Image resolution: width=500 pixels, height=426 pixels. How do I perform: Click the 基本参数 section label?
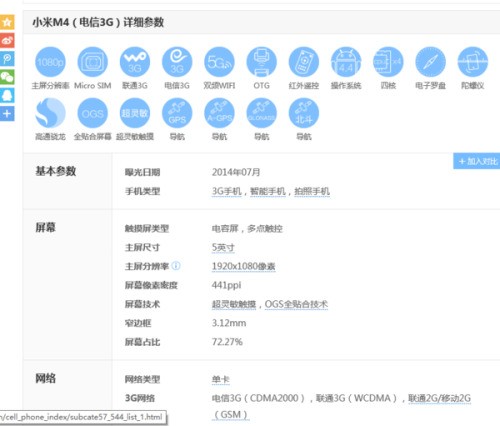[x=56, y=171]
